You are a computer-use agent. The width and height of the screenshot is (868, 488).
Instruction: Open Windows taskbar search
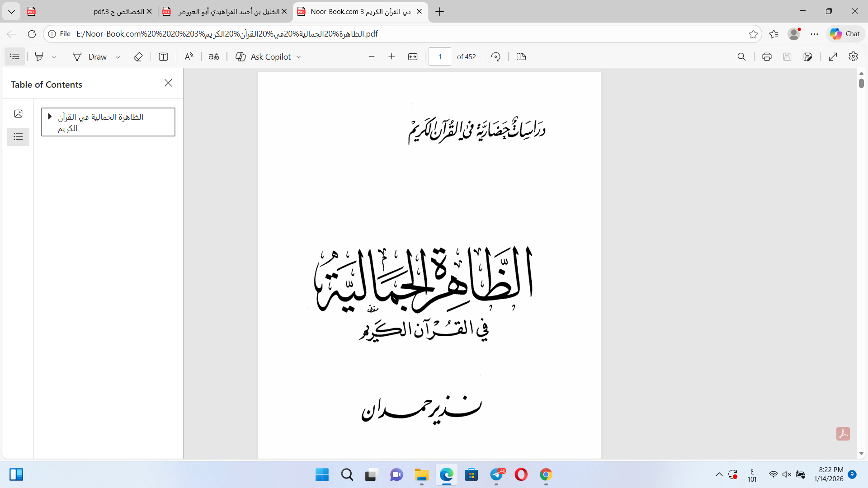(x=347, y=474)
